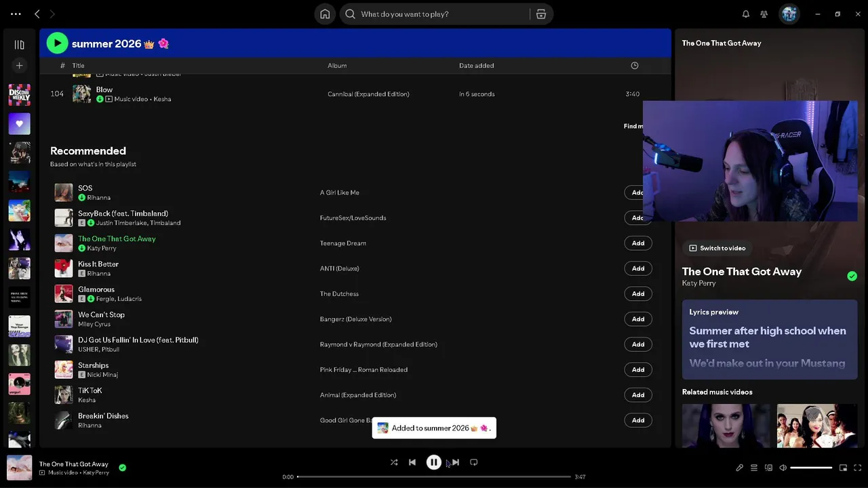Add The One That Got Away

coord(637,243)
